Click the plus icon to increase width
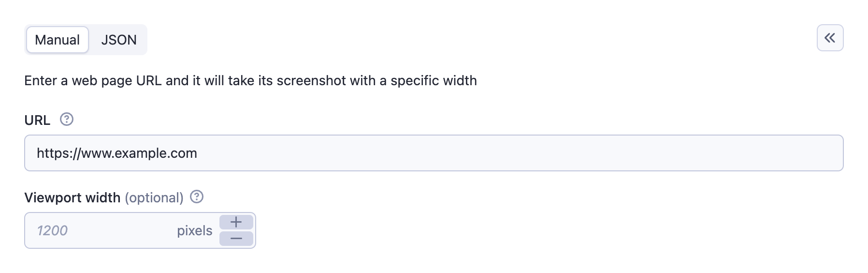 tap(236, 222)
